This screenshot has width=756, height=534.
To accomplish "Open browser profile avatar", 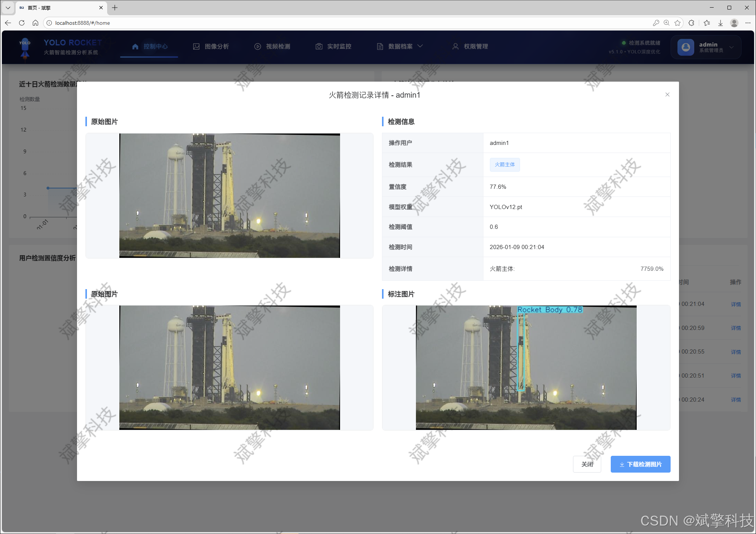I will [734, 23].
